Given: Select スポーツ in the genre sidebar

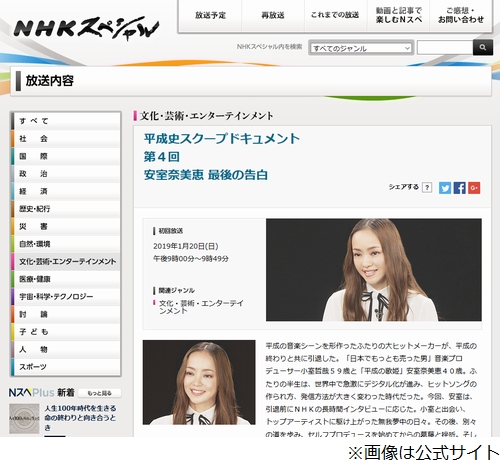Looking at the screenshot, I should tap(65, 367).
